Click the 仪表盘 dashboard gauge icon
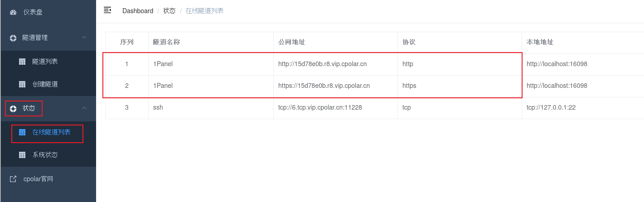644x202 pixels. pos(13,12)
